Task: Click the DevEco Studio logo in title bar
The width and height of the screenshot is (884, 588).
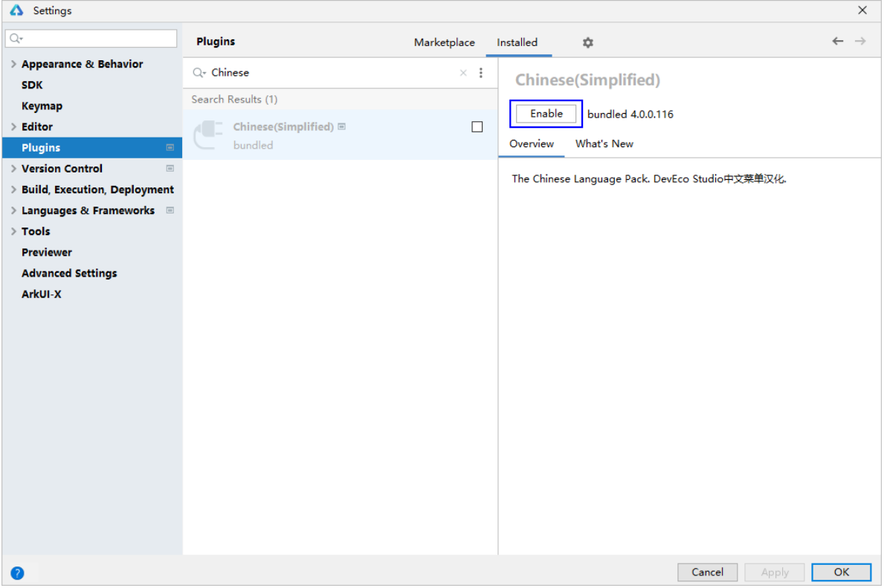Action: 16,10
